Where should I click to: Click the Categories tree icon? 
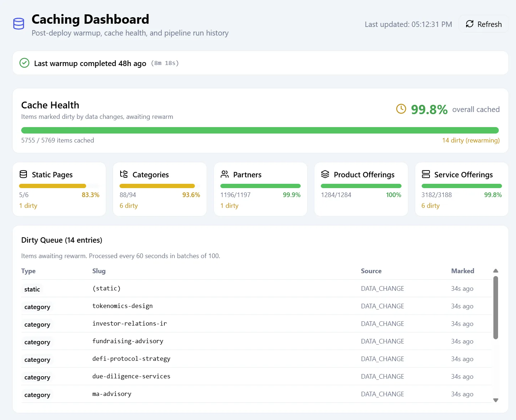[124, 174]
